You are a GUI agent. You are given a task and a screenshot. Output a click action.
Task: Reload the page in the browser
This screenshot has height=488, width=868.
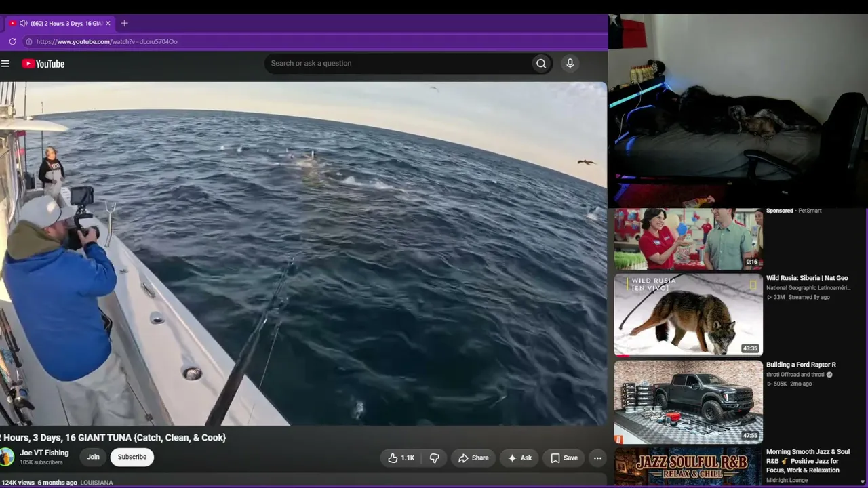(12, 41)
